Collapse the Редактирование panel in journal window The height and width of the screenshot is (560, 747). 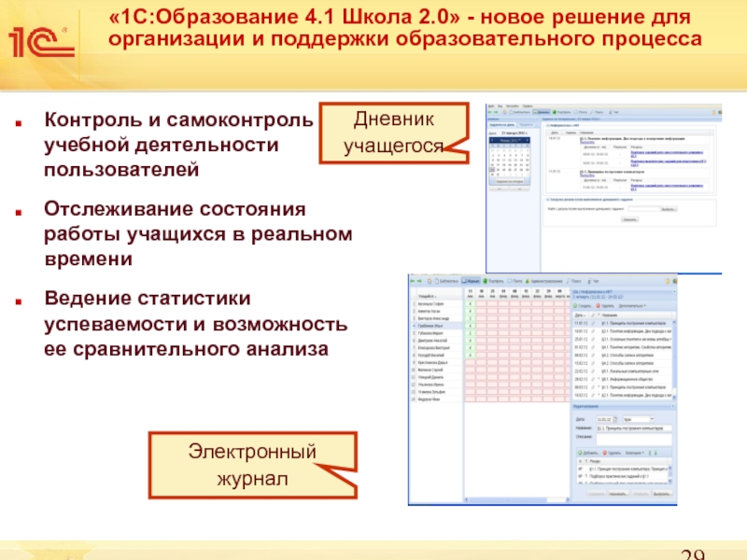point(673,407)
